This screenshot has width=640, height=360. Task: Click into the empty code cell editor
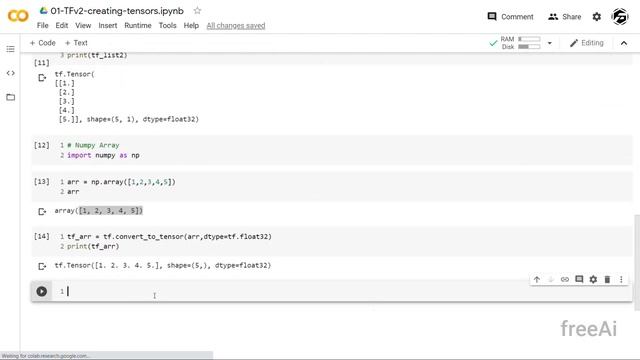[x=343, y=291]
